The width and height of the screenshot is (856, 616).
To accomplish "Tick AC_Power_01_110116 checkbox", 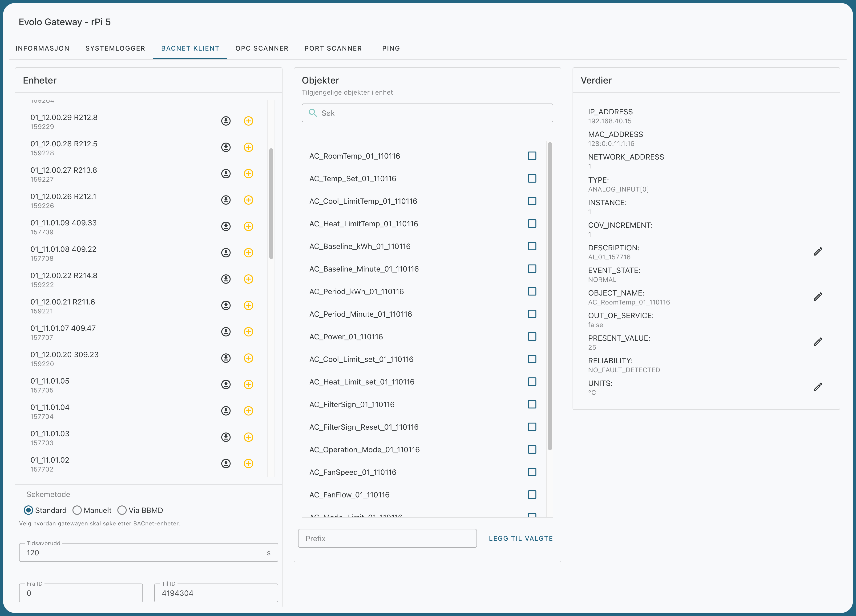I will coord(532,336).
